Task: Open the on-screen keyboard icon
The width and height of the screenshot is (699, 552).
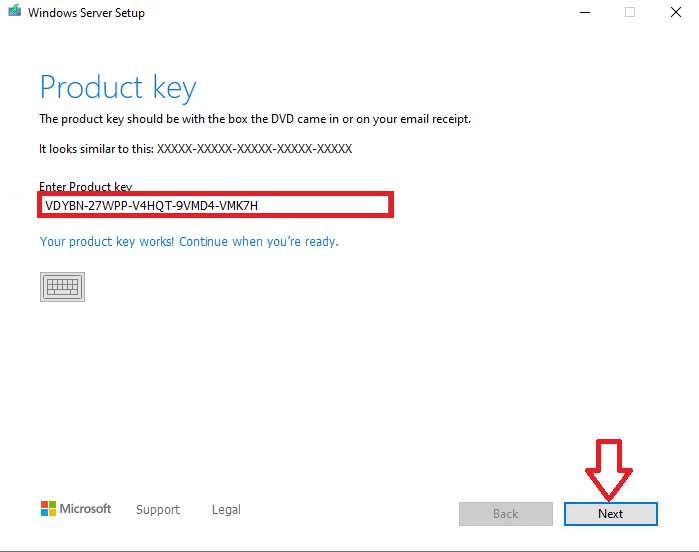Action: 63,287
